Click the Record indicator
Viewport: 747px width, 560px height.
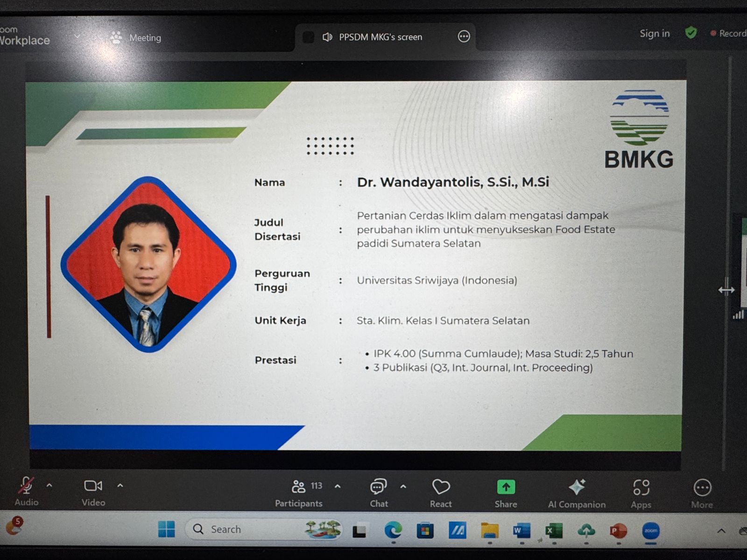[x=728, y=34]
